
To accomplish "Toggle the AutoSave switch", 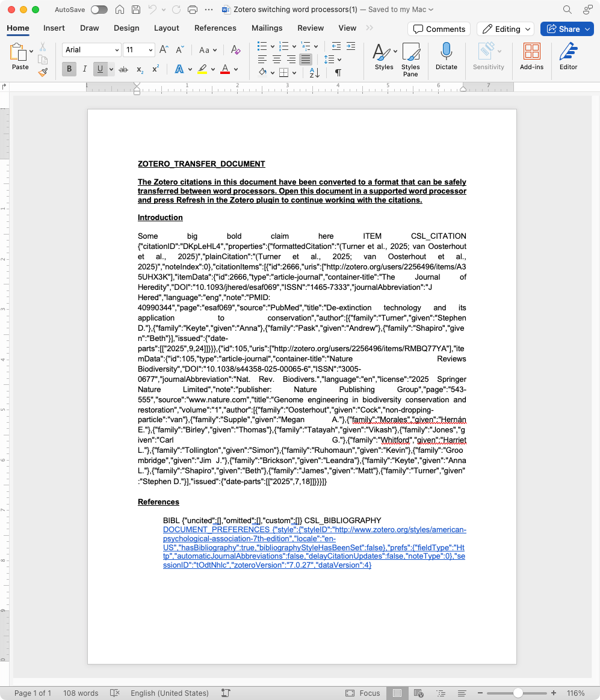I will point(99,10).
